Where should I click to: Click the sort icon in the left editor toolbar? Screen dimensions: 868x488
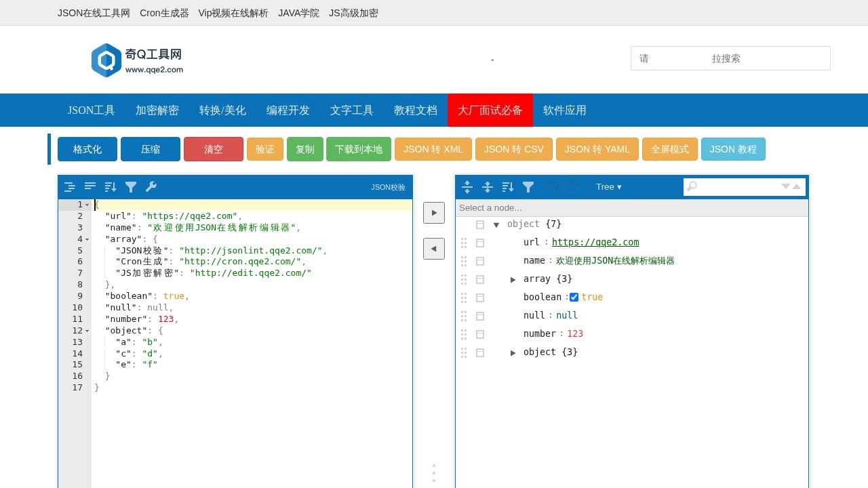point(110,186)
